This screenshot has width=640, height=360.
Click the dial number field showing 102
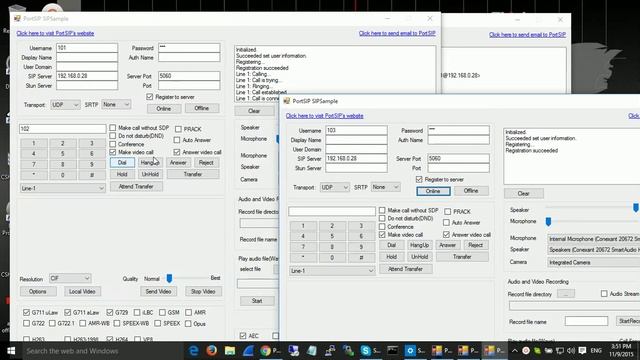point(62,129)
